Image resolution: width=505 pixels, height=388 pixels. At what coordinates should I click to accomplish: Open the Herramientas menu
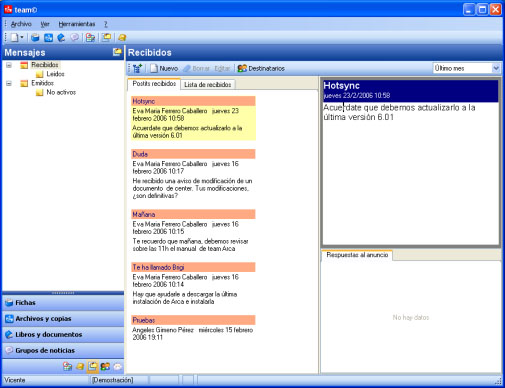[x=77, y=24]
